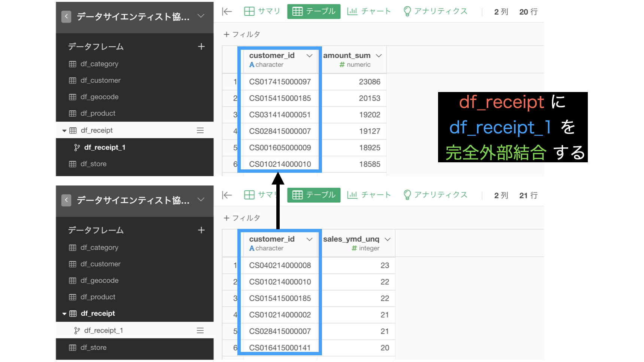Add a filter in lower view

pos(242,218)
